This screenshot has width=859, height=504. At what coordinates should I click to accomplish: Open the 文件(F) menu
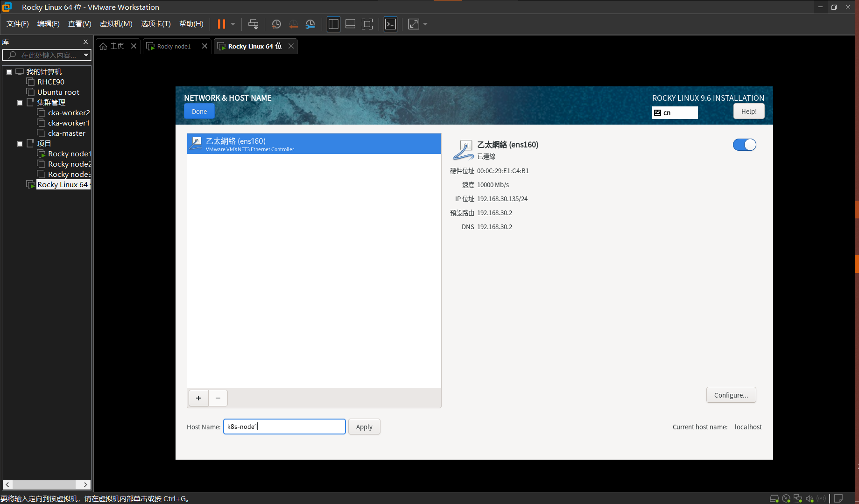18,24
